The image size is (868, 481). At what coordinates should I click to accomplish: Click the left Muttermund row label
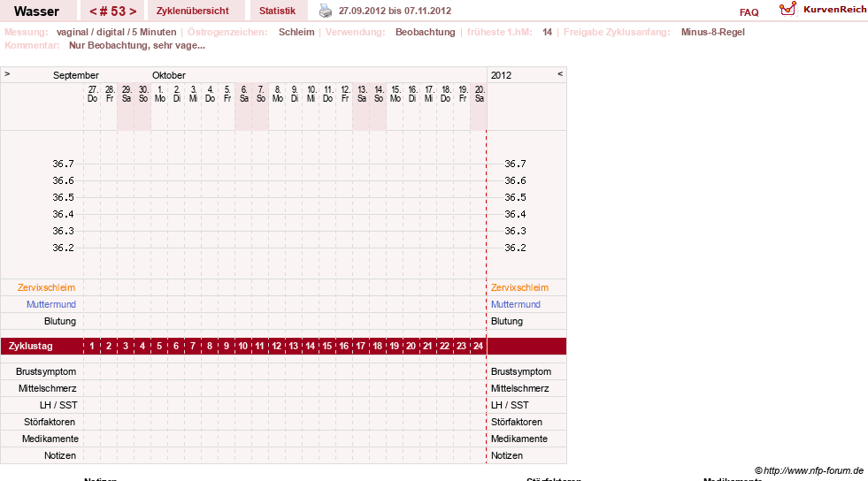(51, 304)
